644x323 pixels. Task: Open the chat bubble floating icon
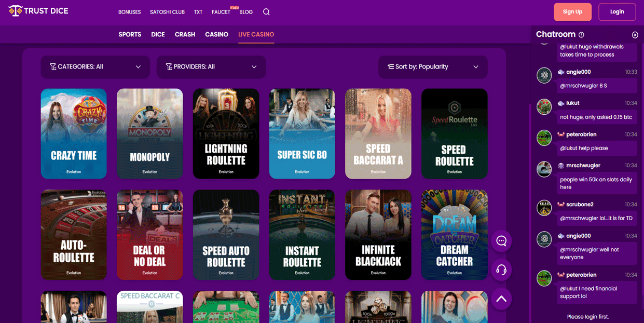tap(501, 241)
